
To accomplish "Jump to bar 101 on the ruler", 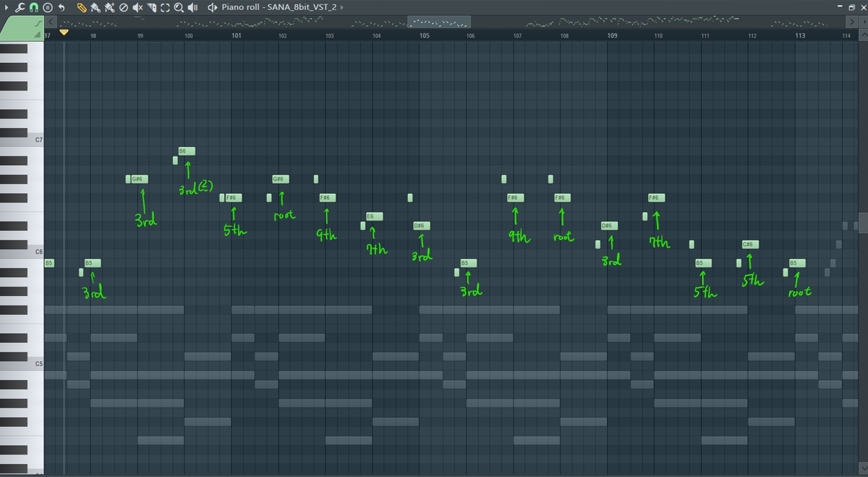I will tap(237, 35).
